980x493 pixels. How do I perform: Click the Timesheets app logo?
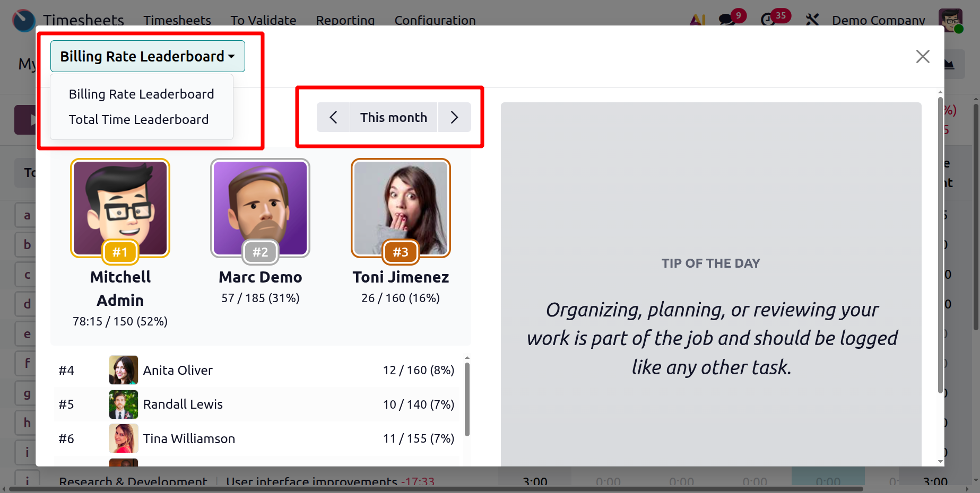tap(22, 20)
